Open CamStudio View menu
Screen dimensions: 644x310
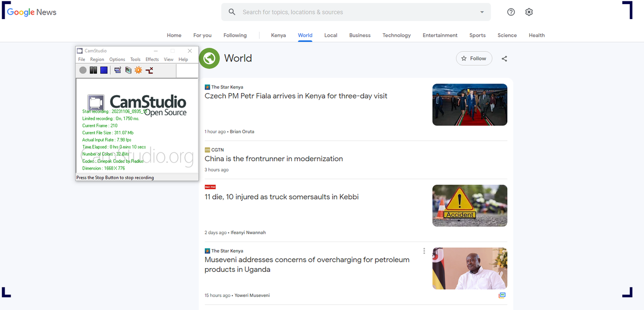click(x=169, y=59)
